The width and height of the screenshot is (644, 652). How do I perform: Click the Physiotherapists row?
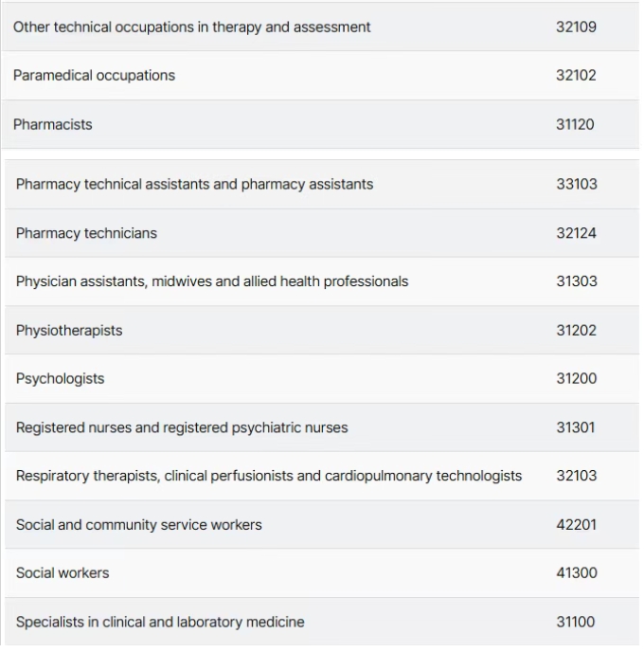tap(322, 330)
